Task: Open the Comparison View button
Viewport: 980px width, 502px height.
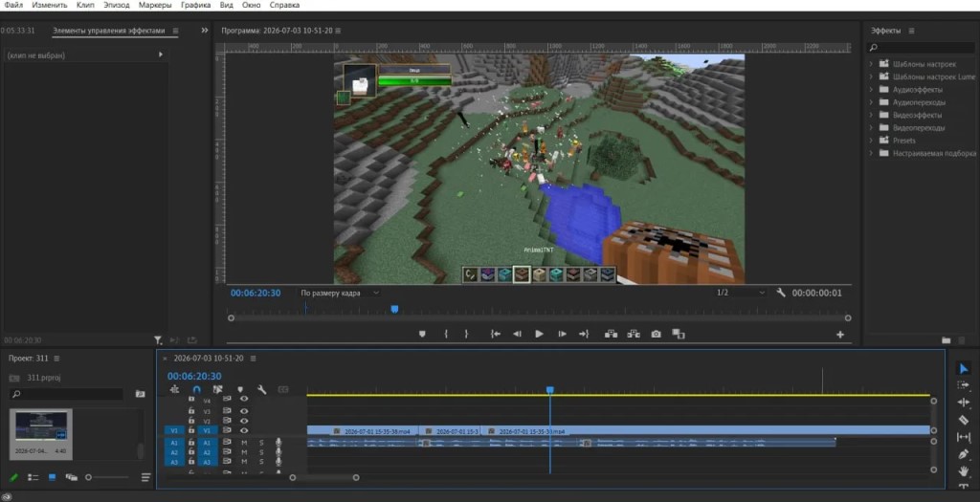Action: pyautogui.click(x=679, y=334)
